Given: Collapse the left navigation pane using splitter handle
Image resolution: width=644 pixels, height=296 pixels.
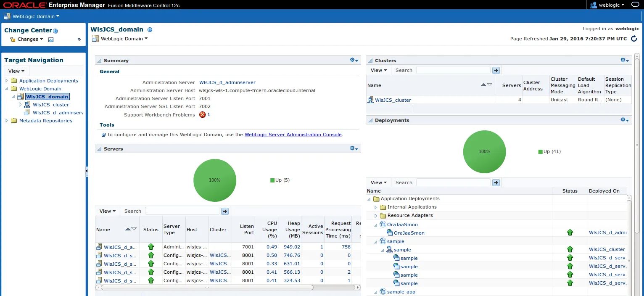Looking at the screenshot, I should 87,171.
